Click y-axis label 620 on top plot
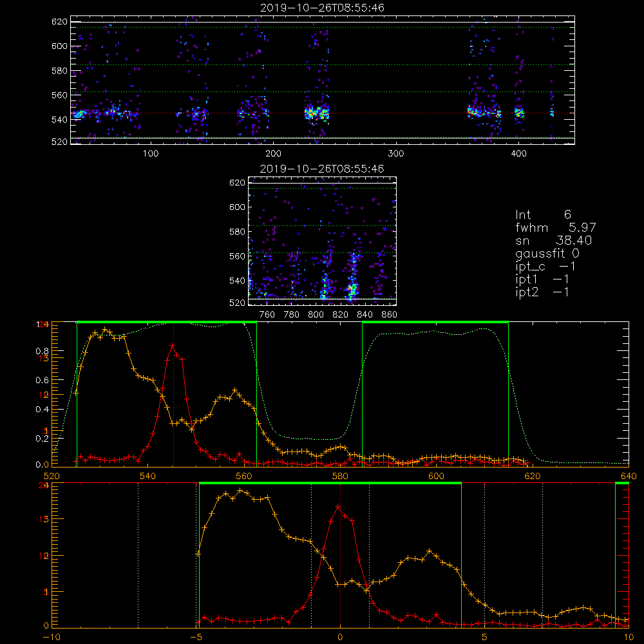This screenshot has width=644, height=644. (59, 21)
